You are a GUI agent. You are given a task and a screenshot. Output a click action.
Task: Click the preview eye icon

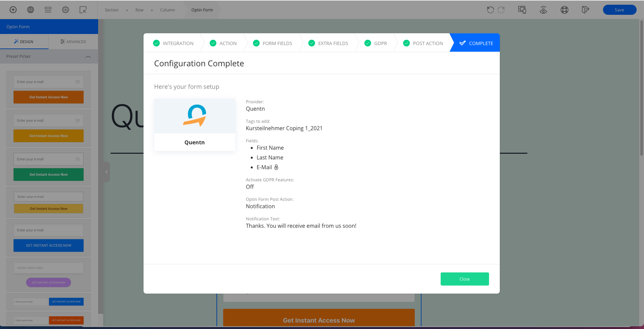[543, 10]
